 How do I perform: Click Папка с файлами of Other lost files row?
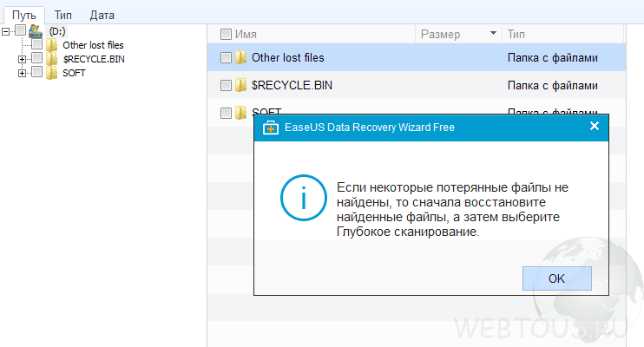point(552,58)
